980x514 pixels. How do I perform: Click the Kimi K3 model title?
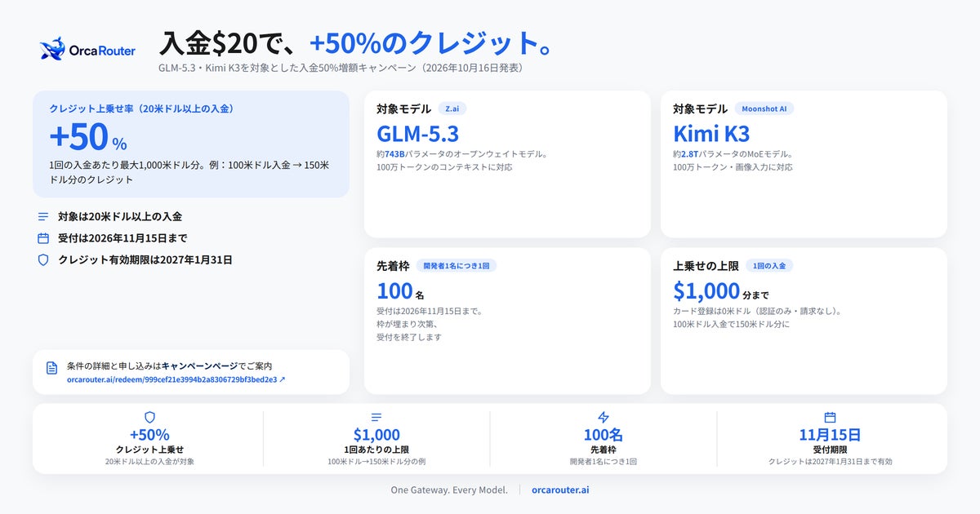click(x=711, y=133)
